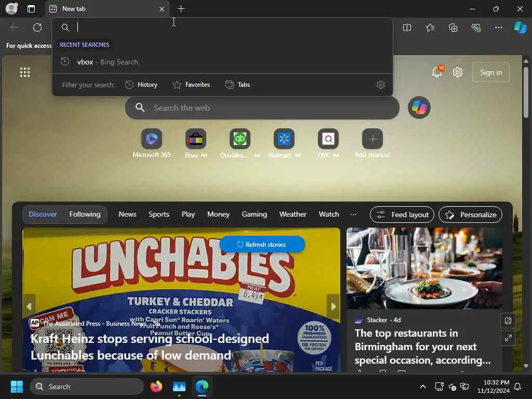
Task: Filter search by Favorites
Action: click(191, 85)
